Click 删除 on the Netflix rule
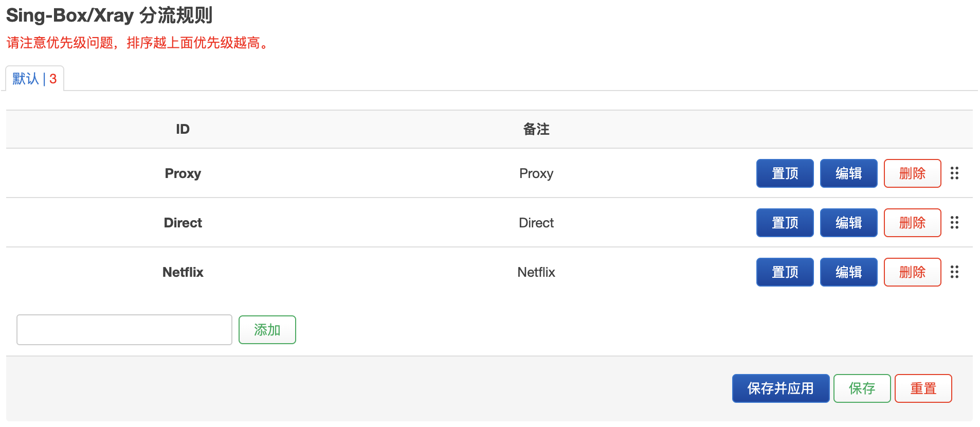 [912, 272]
